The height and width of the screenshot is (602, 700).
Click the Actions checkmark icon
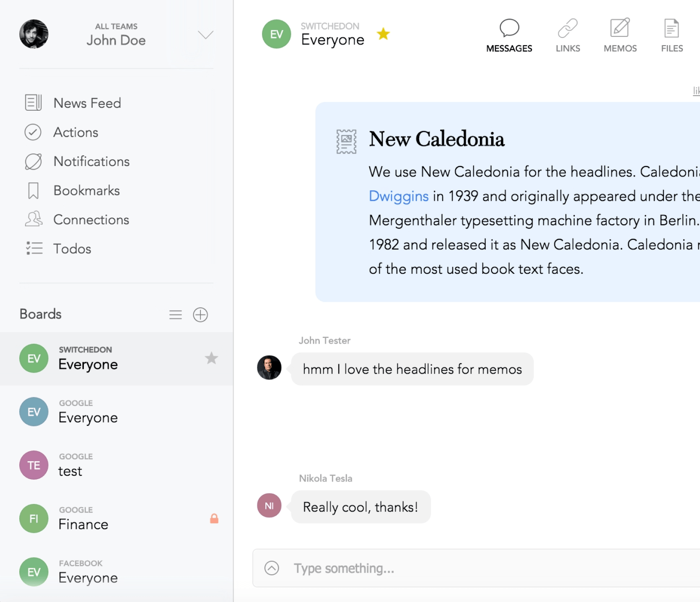33,132
